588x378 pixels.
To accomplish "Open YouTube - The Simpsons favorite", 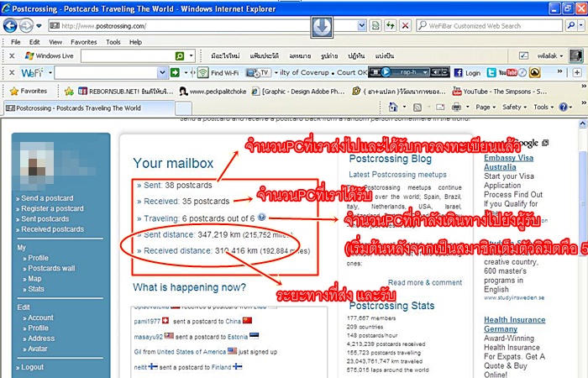I will click(x=500, y=91).
